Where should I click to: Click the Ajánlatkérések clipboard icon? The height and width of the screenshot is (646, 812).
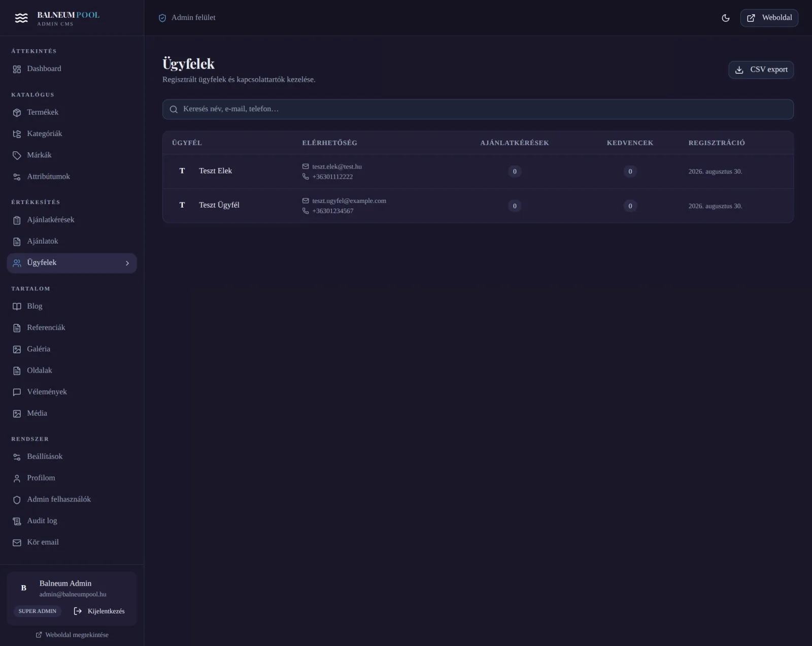[17, 220]
